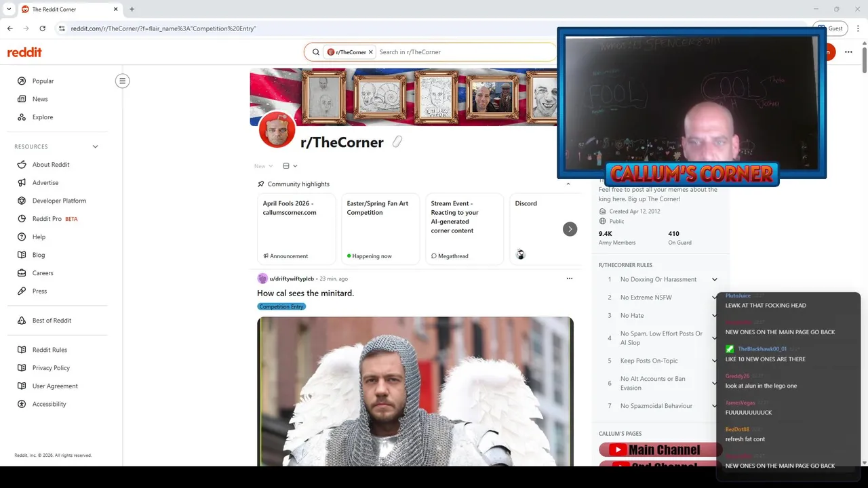Open Developer Platform

[x=58, y=201]
